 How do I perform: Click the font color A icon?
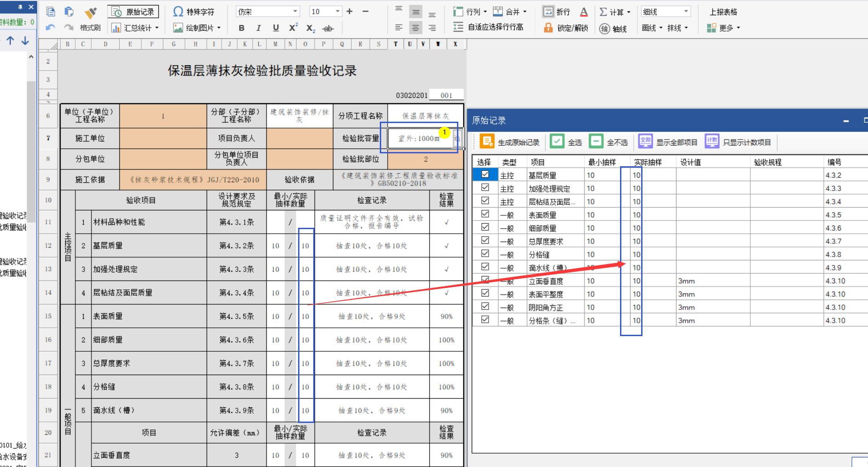coord(584,11)
